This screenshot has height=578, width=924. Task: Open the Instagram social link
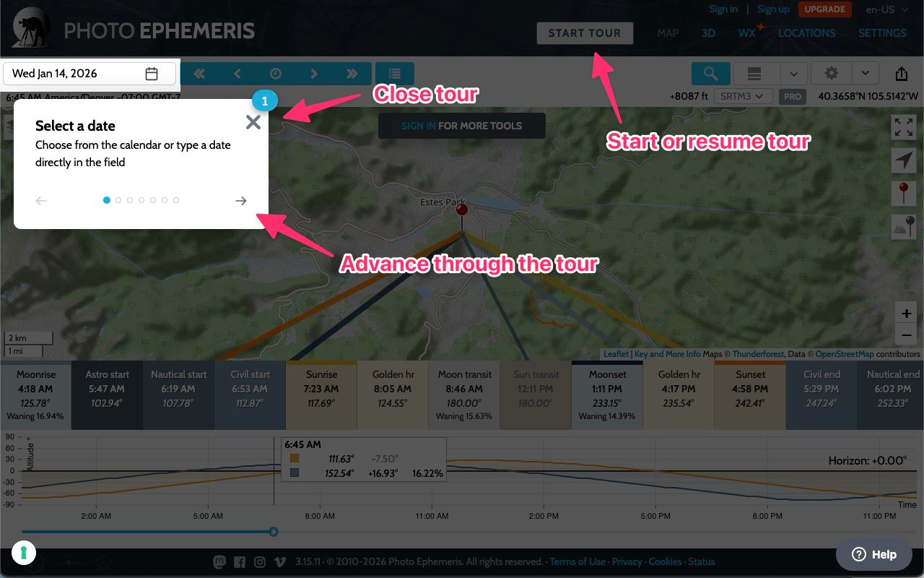click(260, 561)
